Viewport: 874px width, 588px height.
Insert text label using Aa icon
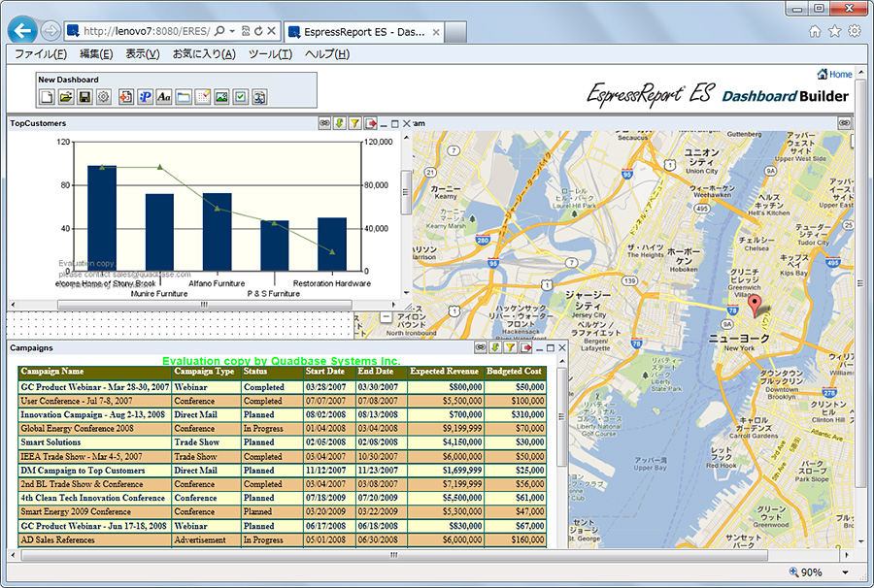point(164,97)
